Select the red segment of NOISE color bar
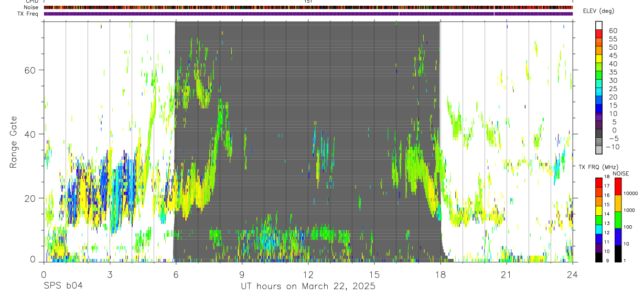The image size is (644, 297). point(617,186)
